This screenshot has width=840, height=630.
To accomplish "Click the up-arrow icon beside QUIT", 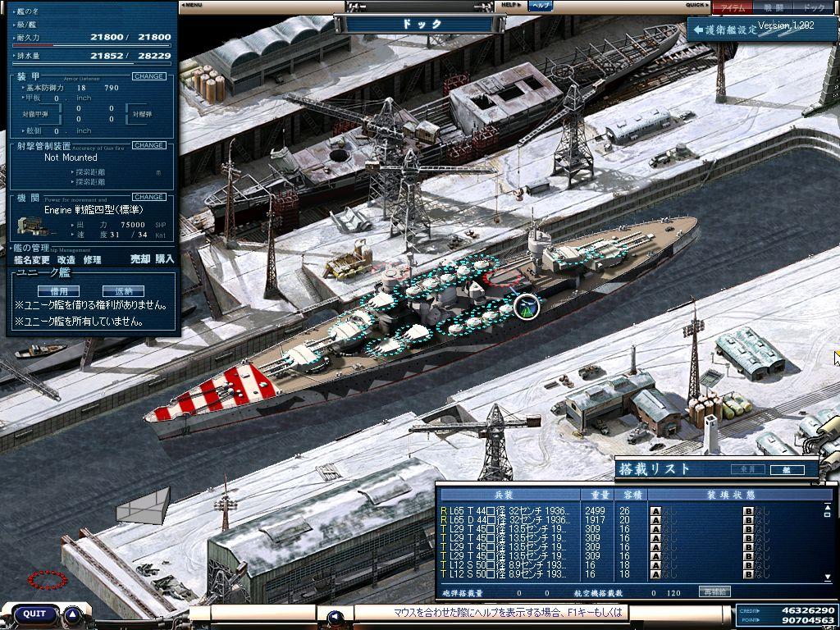I will click(73, 614).
